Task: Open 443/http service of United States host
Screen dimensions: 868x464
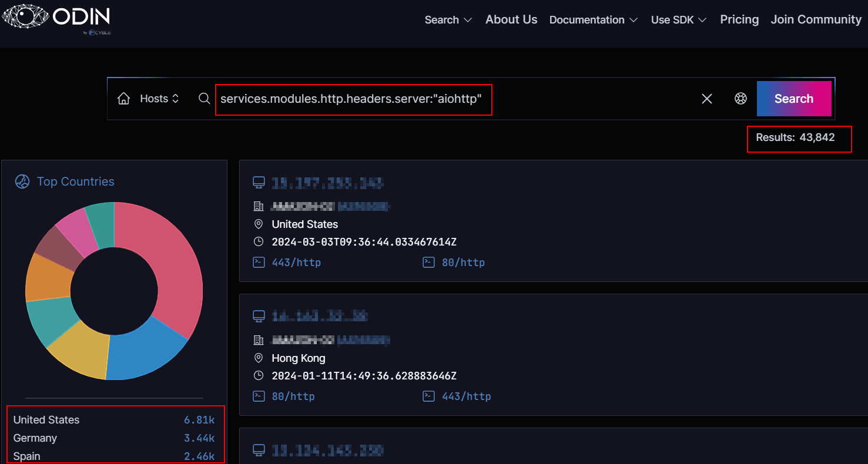Action: click(x=296, y=263)
